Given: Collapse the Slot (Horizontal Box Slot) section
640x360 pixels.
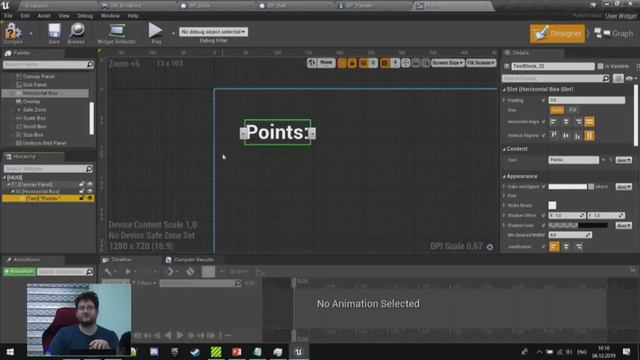Looking at the screenshot, I should pyautogui.click(x=504, y=89).
